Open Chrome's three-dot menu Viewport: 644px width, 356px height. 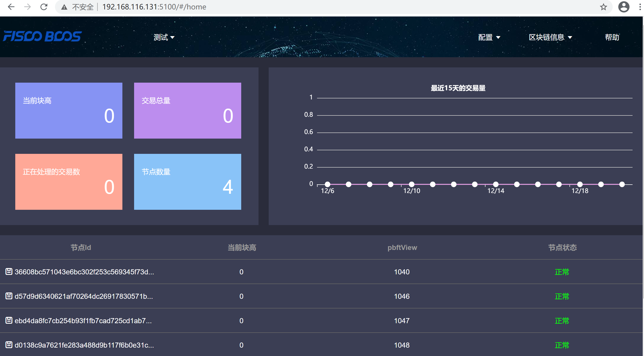640,7
